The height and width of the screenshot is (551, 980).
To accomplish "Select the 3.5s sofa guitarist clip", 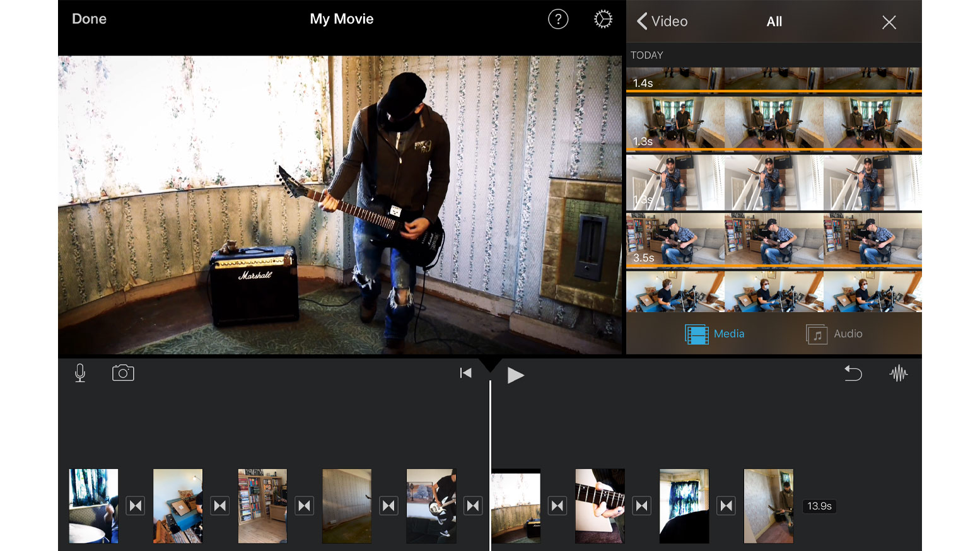I will [x=774, y=240].
